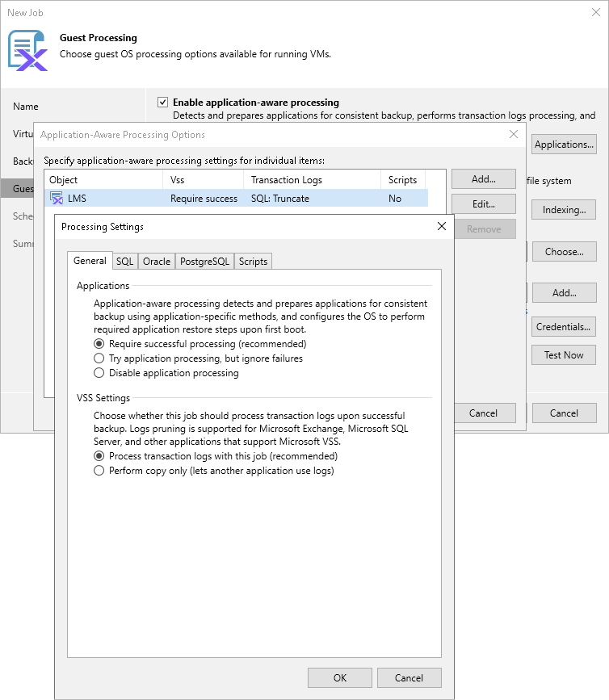This screenshot has width=609, height=700.
Task: Click the LMS object icon in list
Action: point(57,198)
